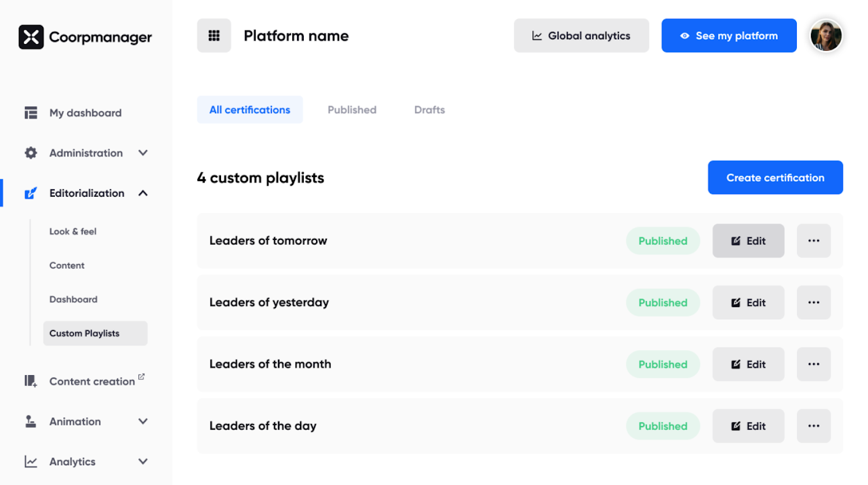868x485 pixels.
Task: Click Published badge for Leaders of tomorrow
Action: pyautogui.click(x=663, y=241)
